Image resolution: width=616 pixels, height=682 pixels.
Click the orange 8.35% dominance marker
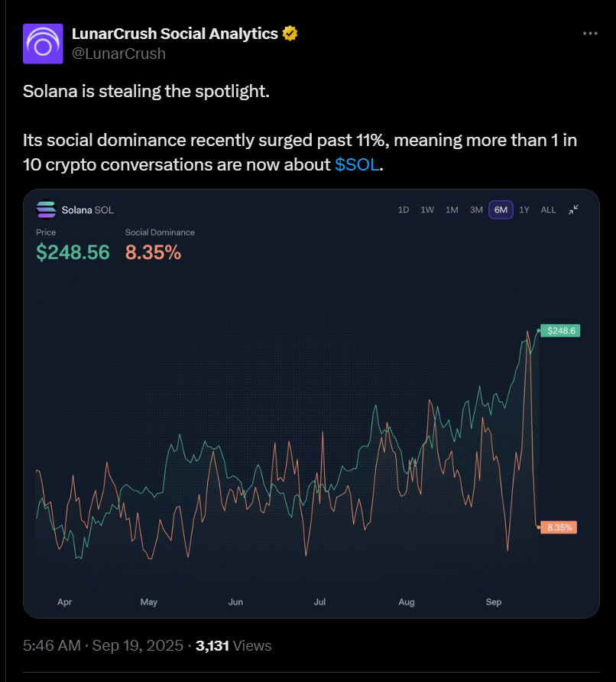click(559, 528)
